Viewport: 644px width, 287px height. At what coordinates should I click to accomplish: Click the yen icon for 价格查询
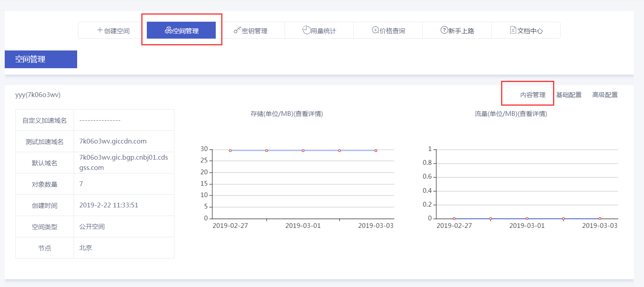376,30
